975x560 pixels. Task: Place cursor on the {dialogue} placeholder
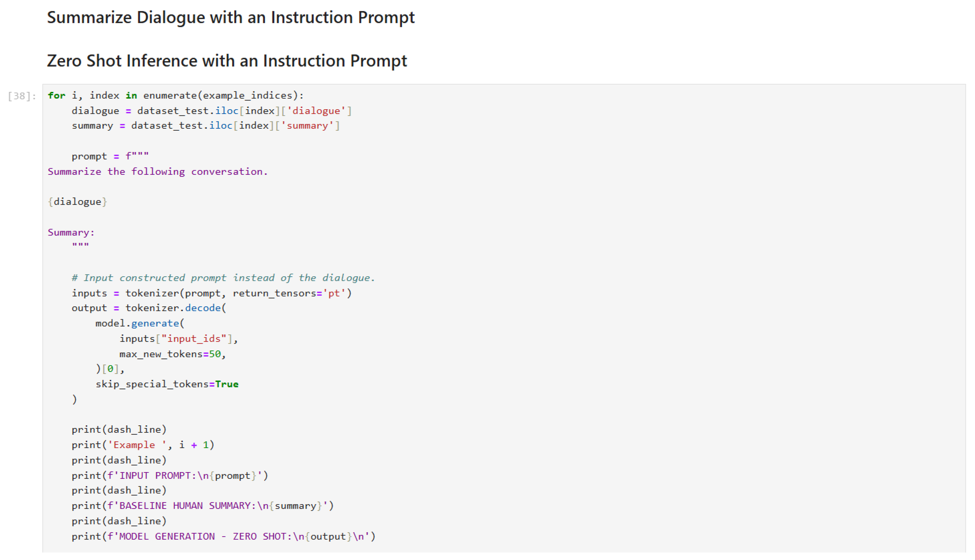coord(77,202)
